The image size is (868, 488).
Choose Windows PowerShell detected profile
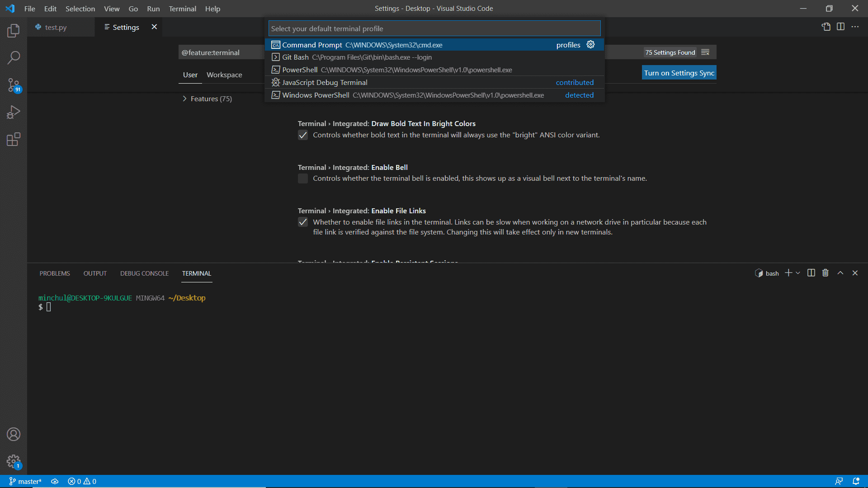(434, 95)
